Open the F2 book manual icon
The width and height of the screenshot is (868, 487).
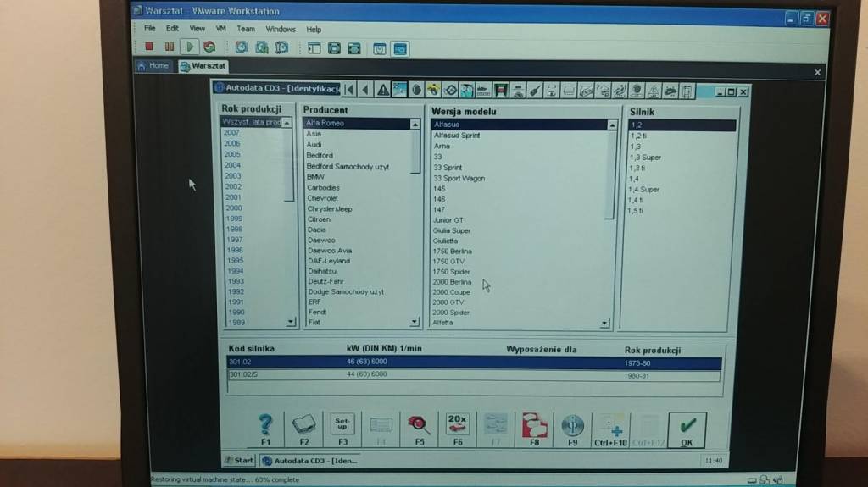click(x=304, y=429)
